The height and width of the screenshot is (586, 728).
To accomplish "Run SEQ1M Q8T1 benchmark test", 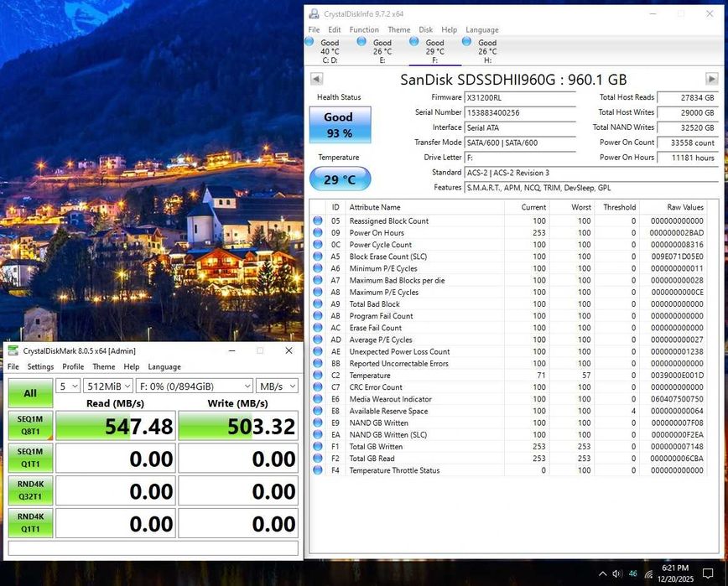I will 31,425.
